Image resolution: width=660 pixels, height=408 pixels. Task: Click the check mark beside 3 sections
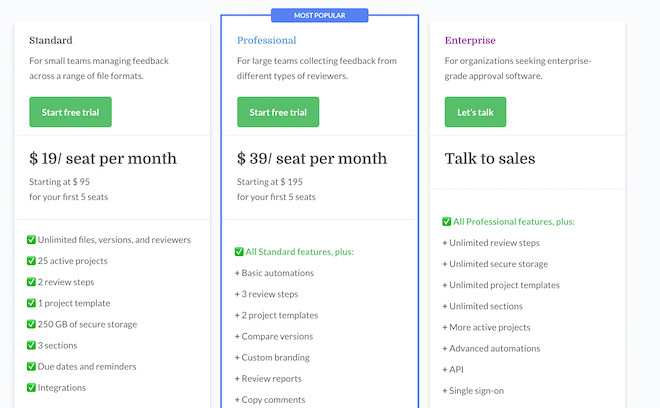click(x=31, y=345)
